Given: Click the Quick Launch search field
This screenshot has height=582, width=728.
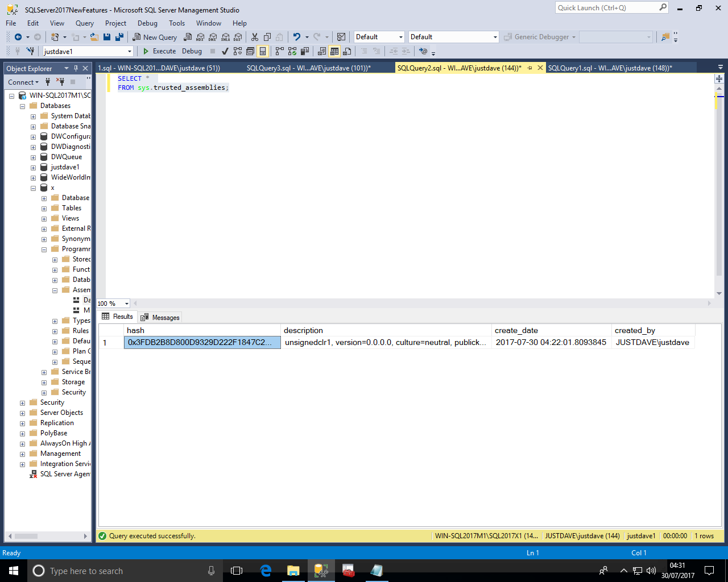Looking at the screenshot, I should coord(606,8).
